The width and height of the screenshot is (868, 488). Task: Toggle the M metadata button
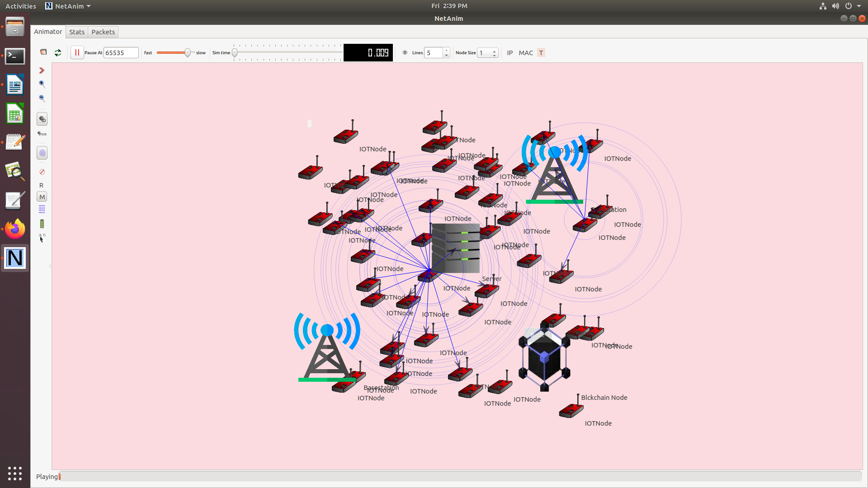coord(42,197)
